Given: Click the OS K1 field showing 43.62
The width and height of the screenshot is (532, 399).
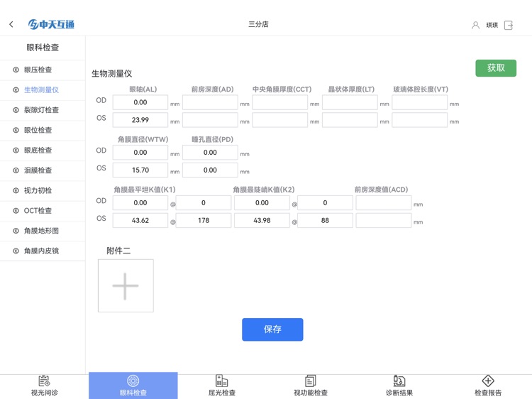Looking at the screenshot, I should (x=140, y=220).
